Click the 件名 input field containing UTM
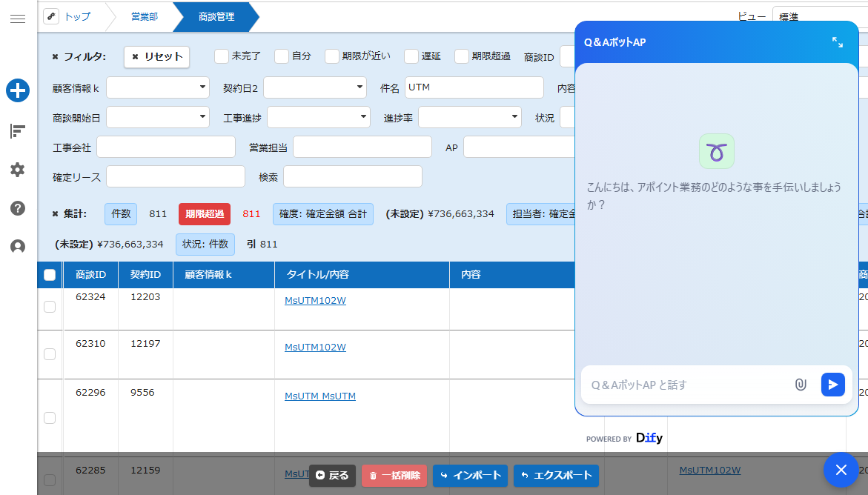 [474, 87]
